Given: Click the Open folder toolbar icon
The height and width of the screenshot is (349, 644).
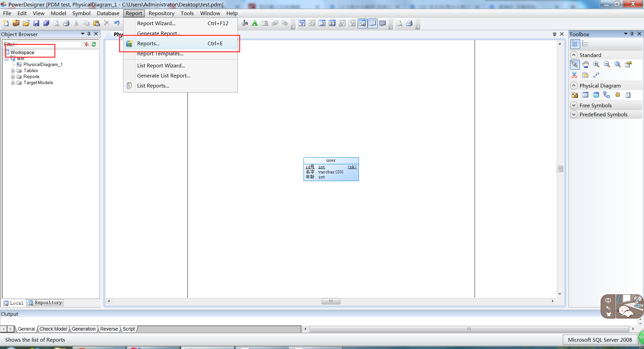Looking at the screenshot, I should tap(26, 23).
